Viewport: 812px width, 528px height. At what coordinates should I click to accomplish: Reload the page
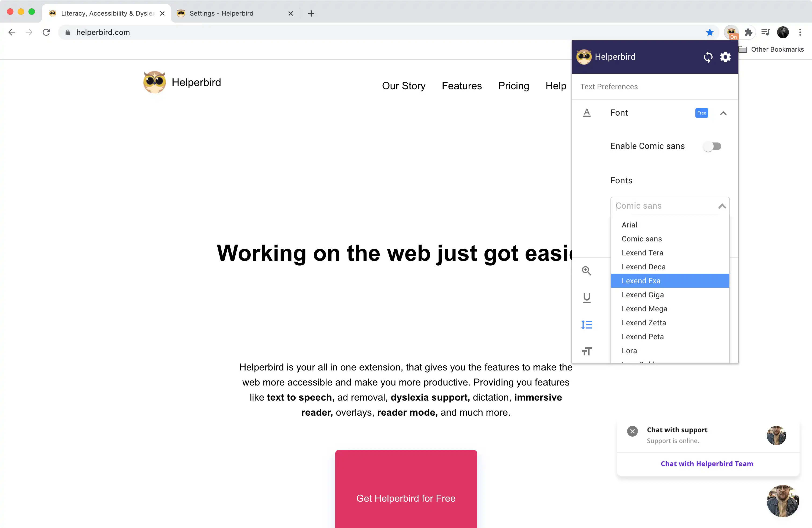point(46,33)
